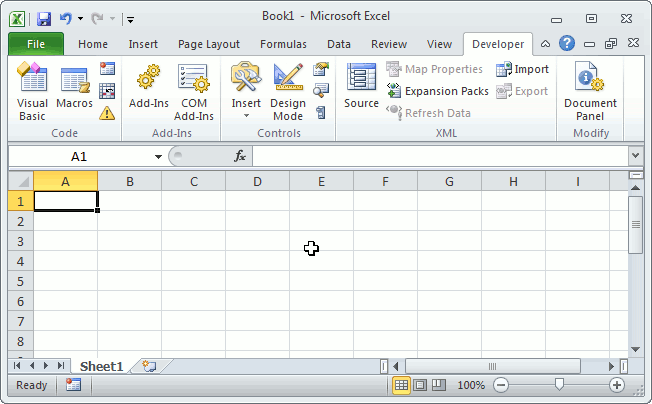Go to first sheet navigation arrow
652x404 pixels.
point(17,366)
